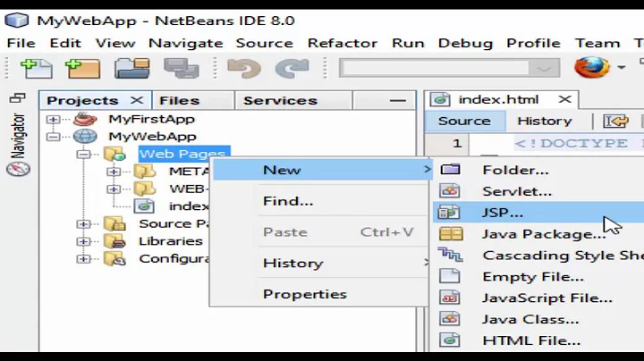
Task: Select Empty File... from the New submenu
Action: point(538,276)
